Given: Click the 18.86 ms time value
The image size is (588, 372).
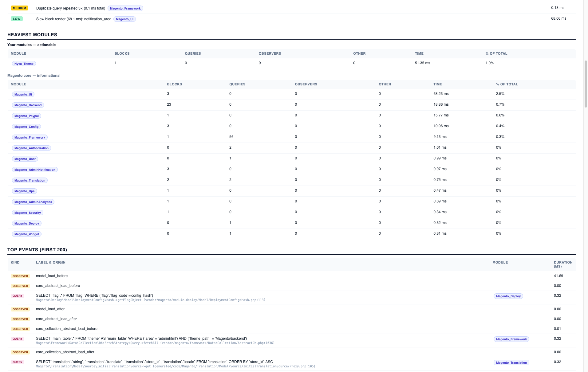Looking at the screenshot, I should coord(441,104).
